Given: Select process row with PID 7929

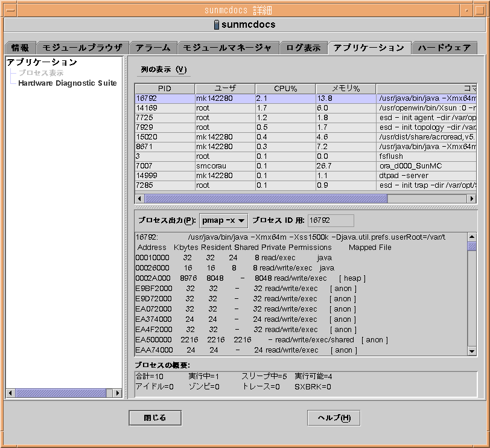Looking at the screenshot, I should [x=305, y=127].
